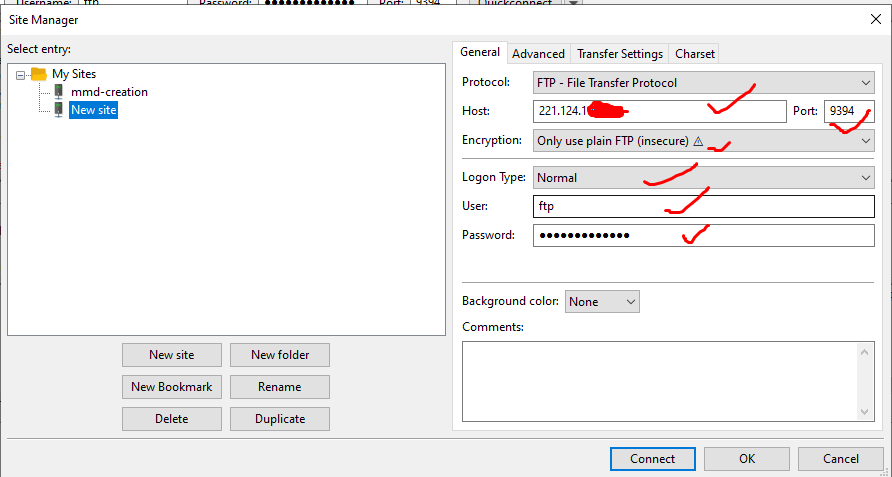This screenshot has height=477, width=892.
Task: Open the Encryption dropdown
Action: click(x=703, y=141)
